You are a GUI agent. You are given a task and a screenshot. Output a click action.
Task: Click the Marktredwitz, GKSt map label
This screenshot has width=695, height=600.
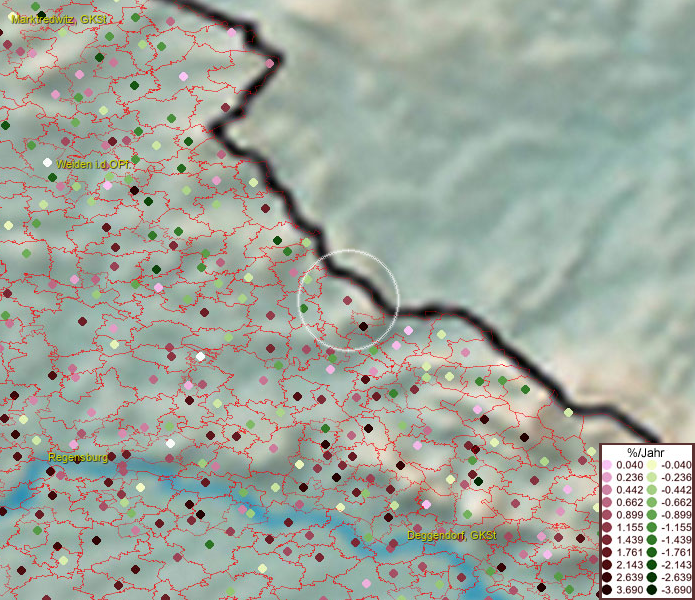coord(59,19)
